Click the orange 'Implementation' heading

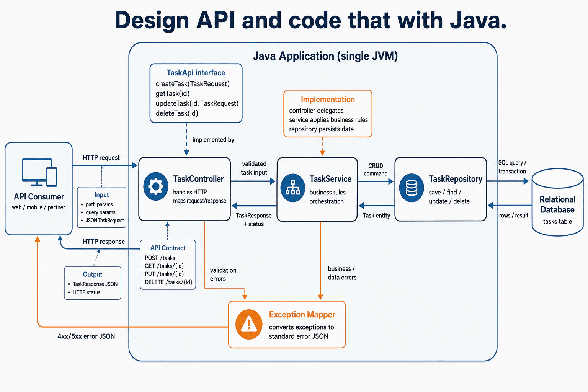(x=328, y=99)
